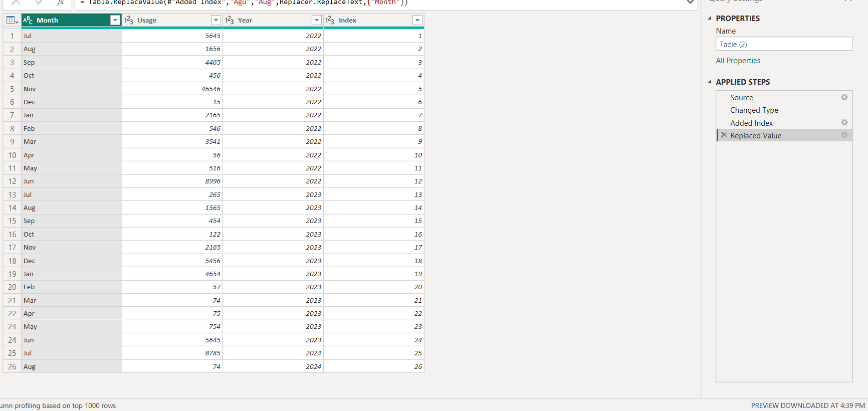Click the Usage cell with value 46546
The image size is (868, 411).
[x=172, y=89]
